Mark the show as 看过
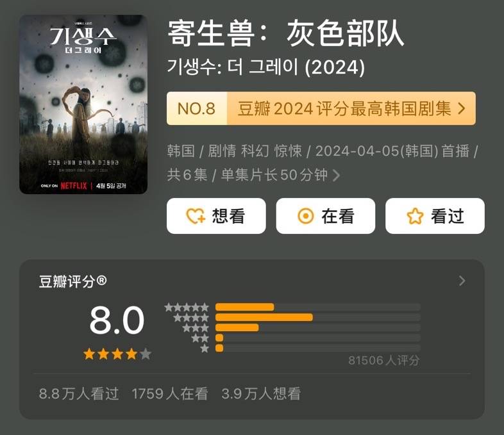504x435 pixels. point(435,216)
